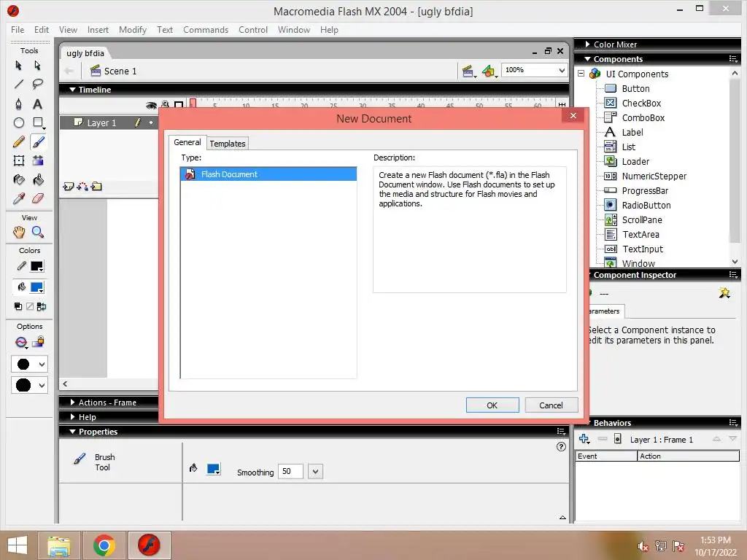Select the Rectangle tool
This screenshot has height=560, width=747.
pyautogui.click(x=38, y=122)
